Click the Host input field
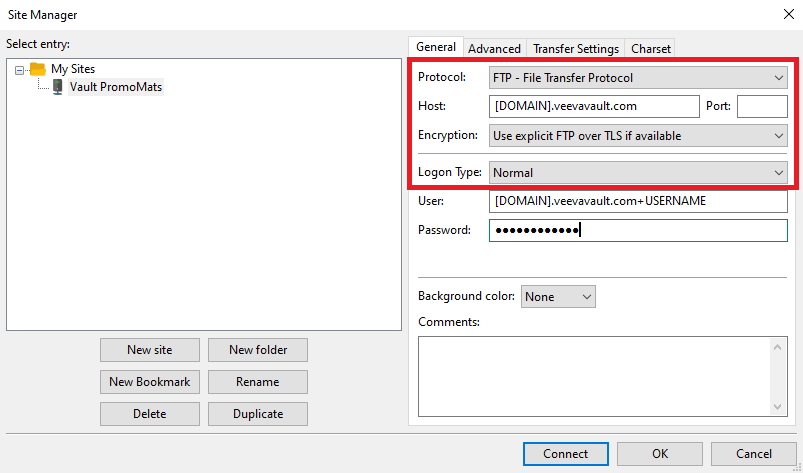Screen dimensions: 803x473 pyautogui.click(x=594, y=106)
